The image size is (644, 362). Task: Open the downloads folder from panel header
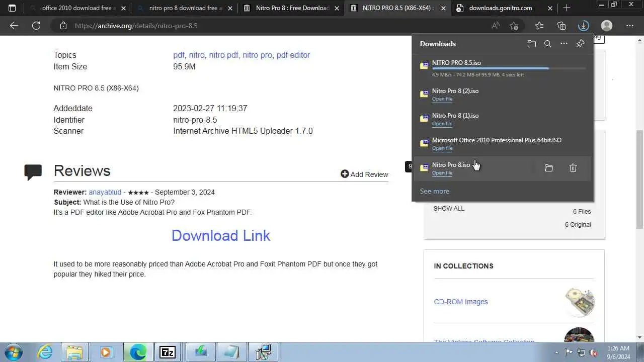[x=532, y=44]
